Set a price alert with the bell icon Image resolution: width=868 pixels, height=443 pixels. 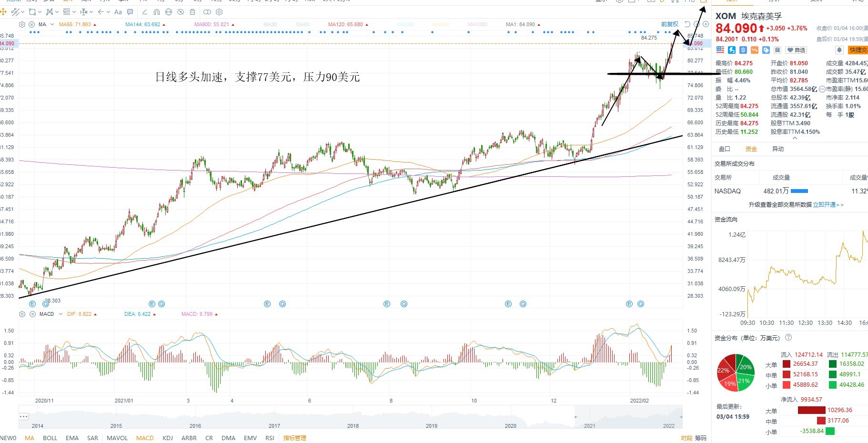click(839, 50)
